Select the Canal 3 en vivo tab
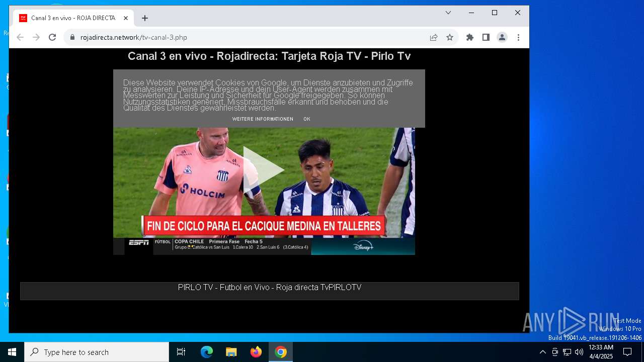The height and width of the screenshot is (362, 644). coord(73,18)
